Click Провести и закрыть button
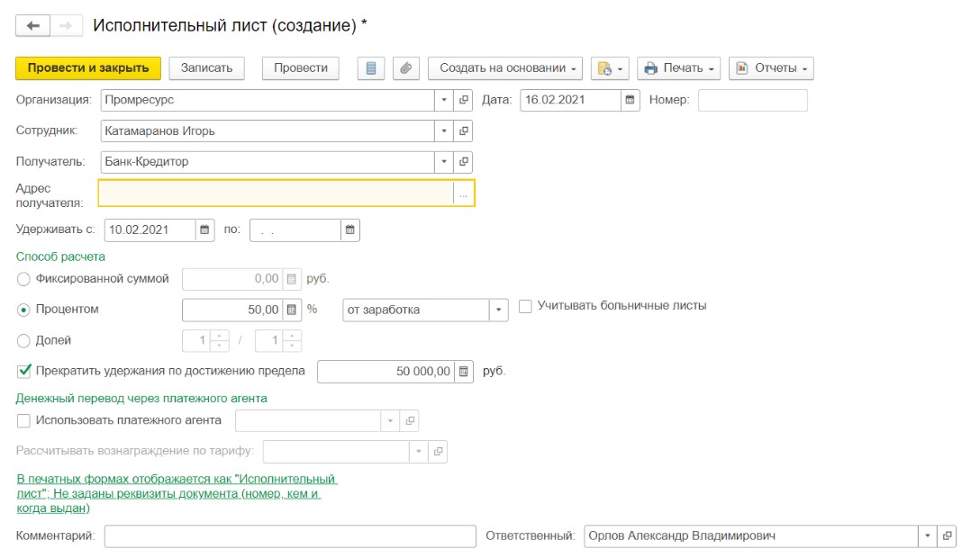This screenshot has height=558, width=980. click(x=88, y=68)
